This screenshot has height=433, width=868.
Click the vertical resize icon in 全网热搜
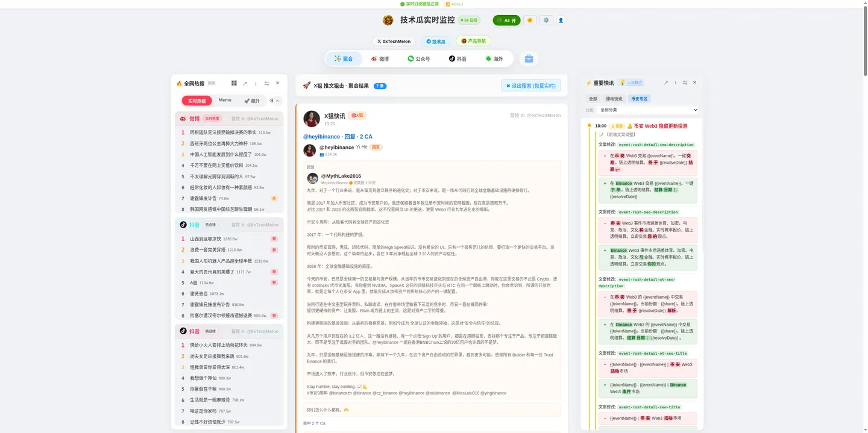click(x=256, y=83)
